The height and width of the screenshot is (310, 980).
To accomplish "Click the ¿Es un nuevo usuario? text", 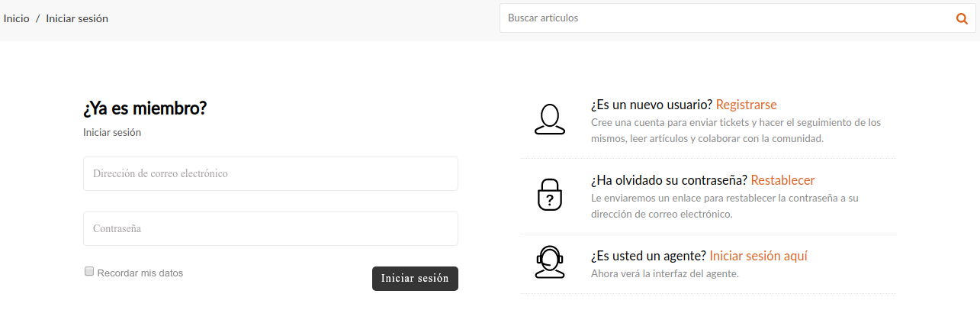I will (x=652, y=105).
